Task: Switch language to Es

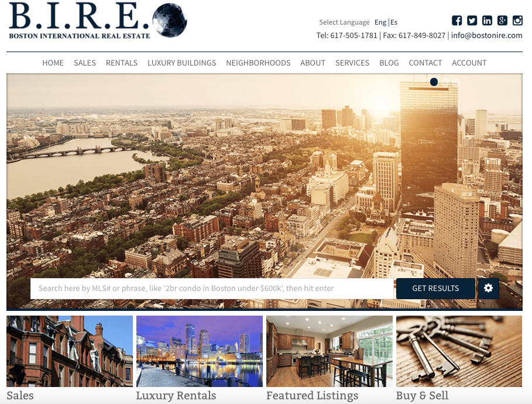Action: [393, 22]
